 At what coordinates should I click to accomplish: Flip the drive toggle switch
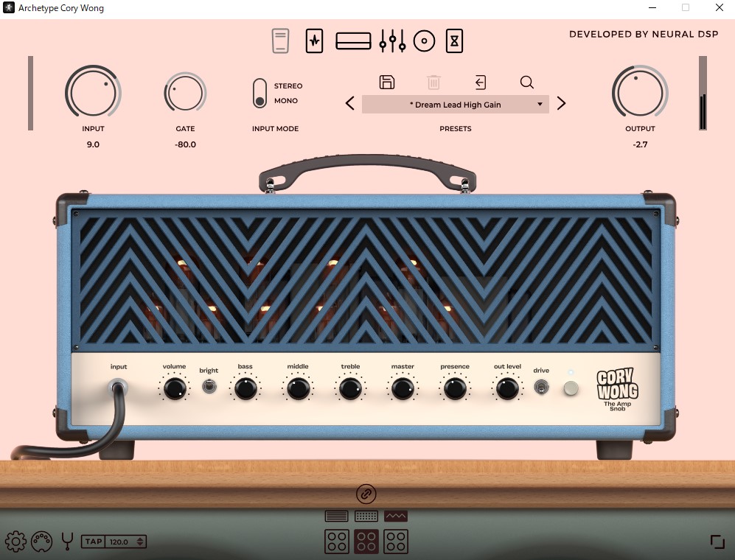[541, 387]
